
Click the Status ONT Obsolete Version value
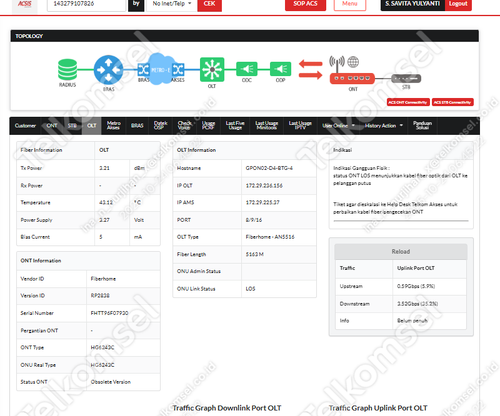coord(111,382)
